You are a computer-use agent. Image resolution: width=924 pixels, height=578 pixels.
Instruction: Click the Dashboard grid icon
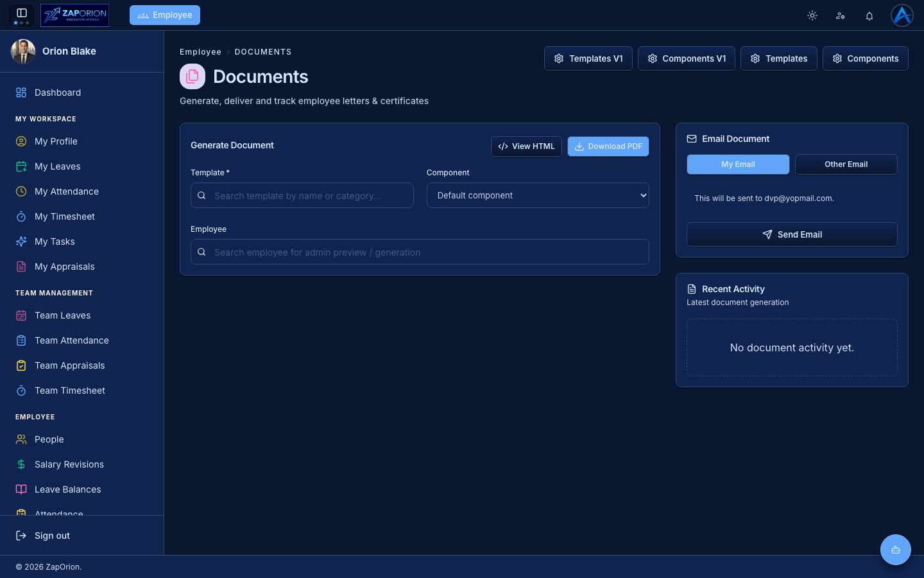21,92
